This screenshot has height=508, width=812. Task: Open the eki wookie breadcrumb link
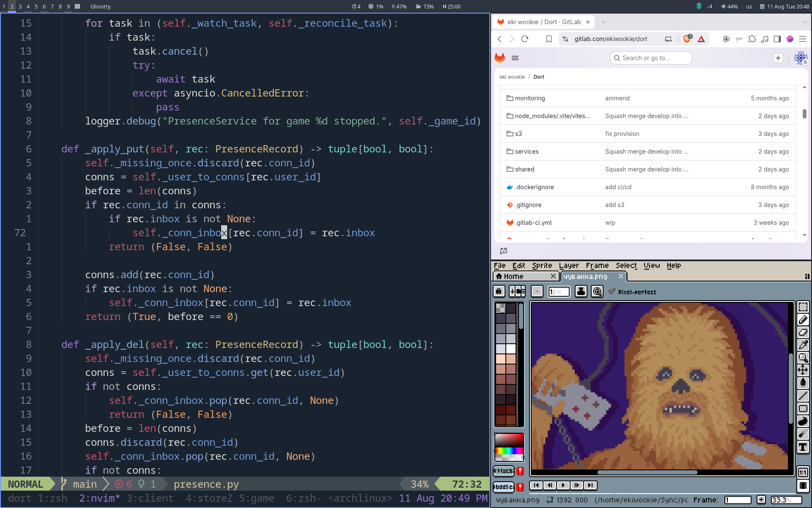[x=512, y=77]
